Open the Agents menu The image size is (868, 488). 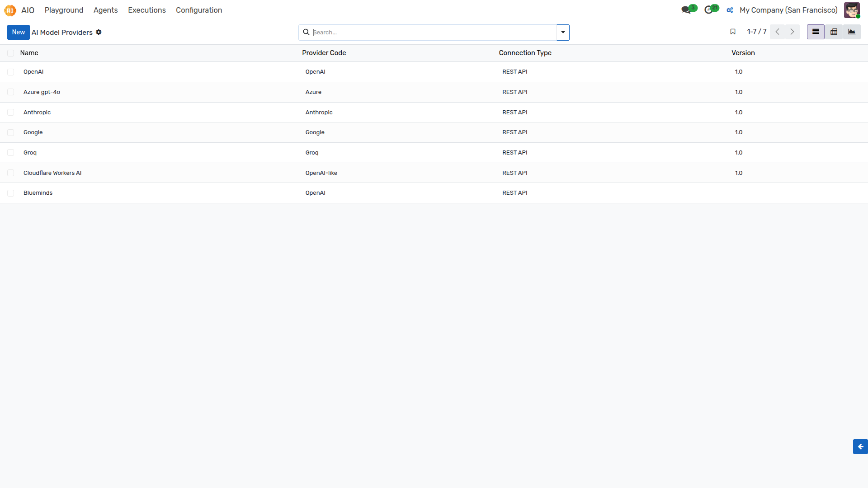[x=105, y=10]
